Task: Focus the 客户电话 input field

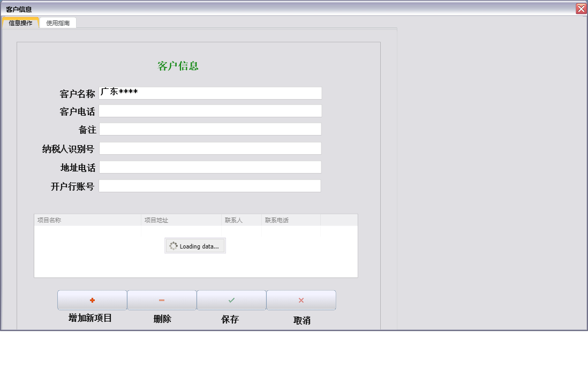Action: coord(209,110)
